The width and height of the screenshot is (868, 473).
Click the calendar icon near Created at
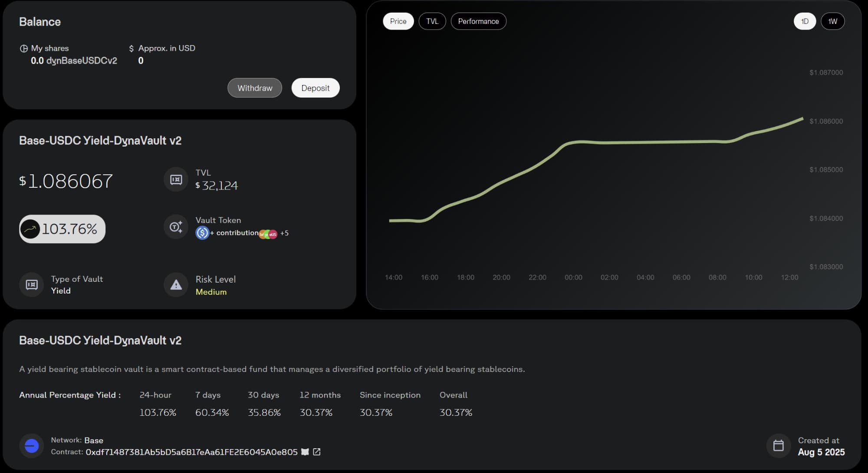778,446
